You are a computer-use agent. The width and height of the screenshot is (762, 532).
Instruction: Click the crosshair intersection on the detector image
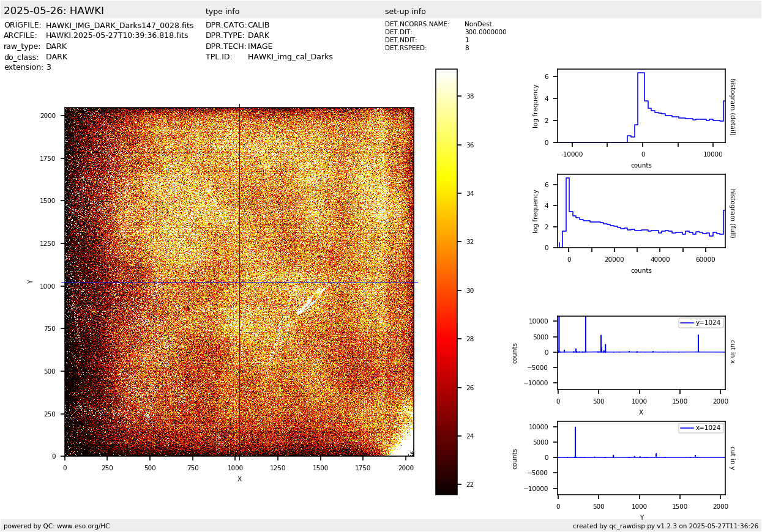click(239, 282)
